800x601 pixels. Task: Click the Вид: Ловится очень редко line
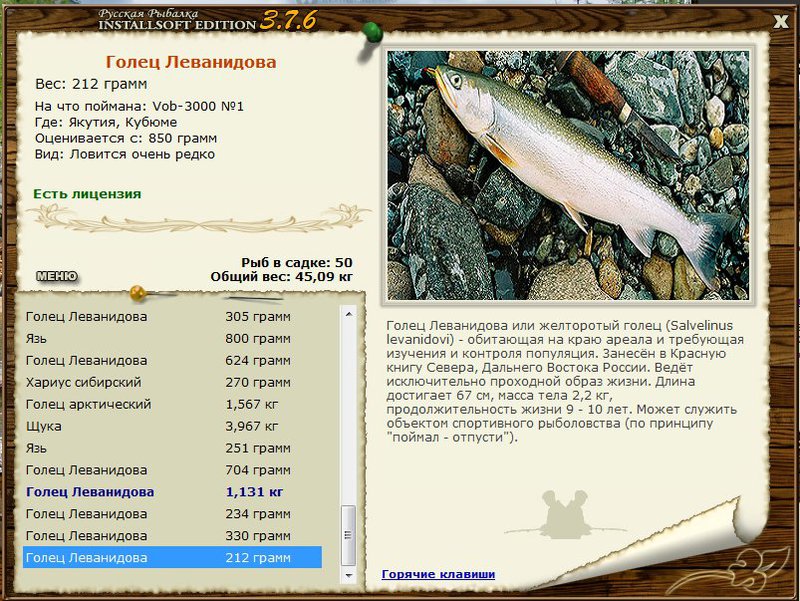[x=125, y=154]
